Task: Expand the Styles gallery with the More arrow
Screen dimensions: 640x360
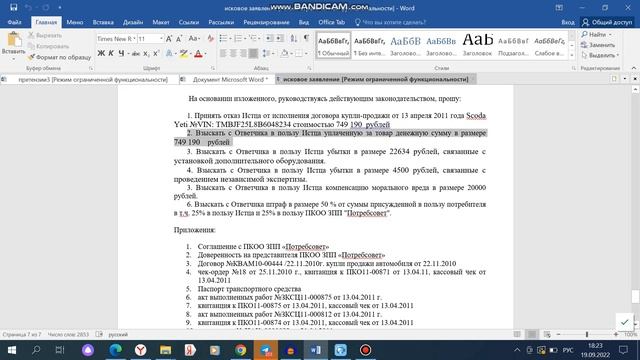Action: point(572,55)
